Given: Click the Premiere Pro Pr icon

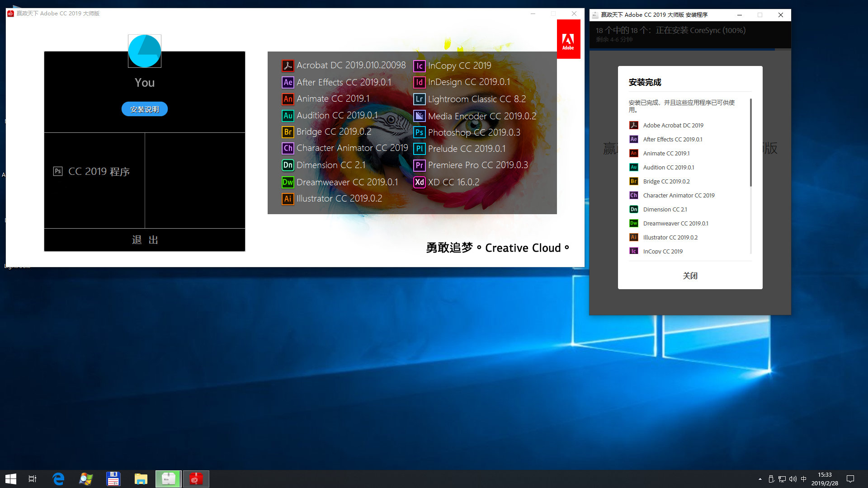Looking at the screenshot, I should (419, 165).
